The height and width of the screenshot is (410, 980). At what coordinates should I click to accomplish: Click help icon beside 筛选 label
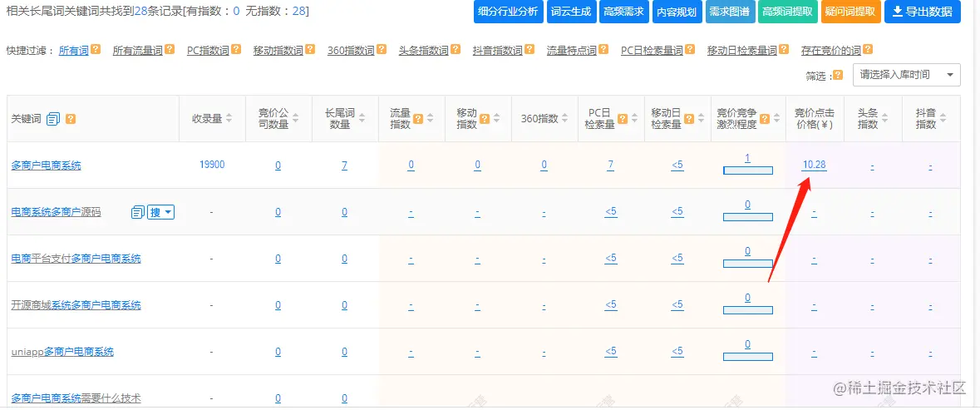[x=838, y=76]
